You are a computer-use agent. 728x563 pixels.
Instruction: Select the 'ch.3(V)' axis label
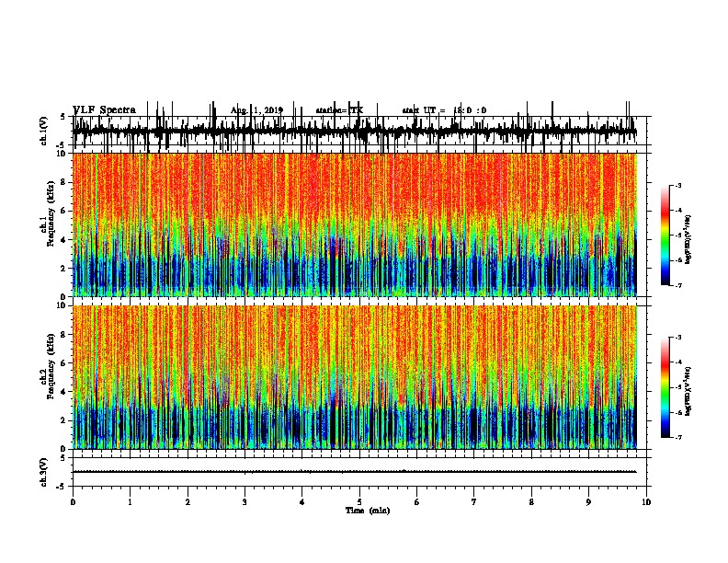44,472
